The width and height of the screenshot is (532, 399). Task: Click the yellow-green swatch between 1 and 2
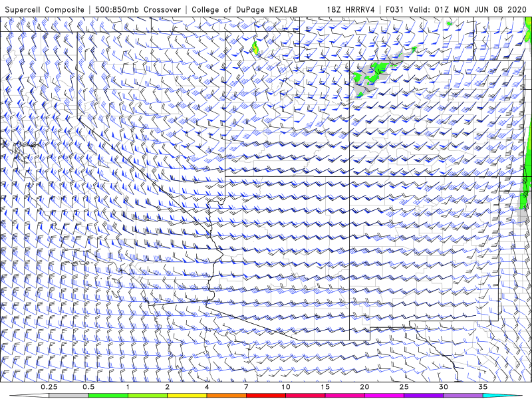tap(148, 396)
